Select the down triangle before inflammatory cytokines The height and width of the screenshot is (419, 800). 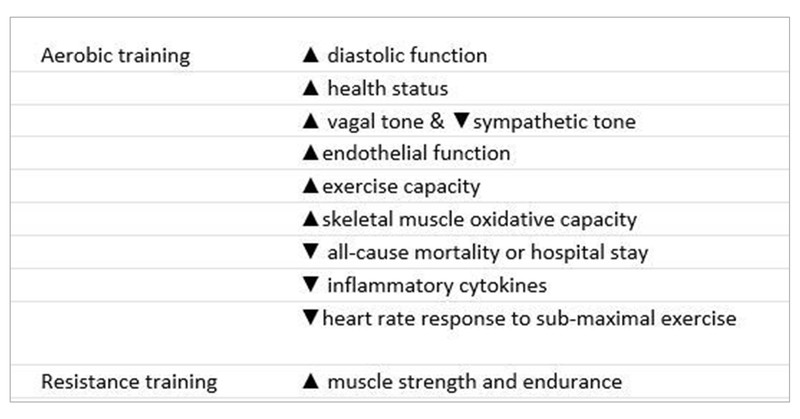tap(310, 286)
